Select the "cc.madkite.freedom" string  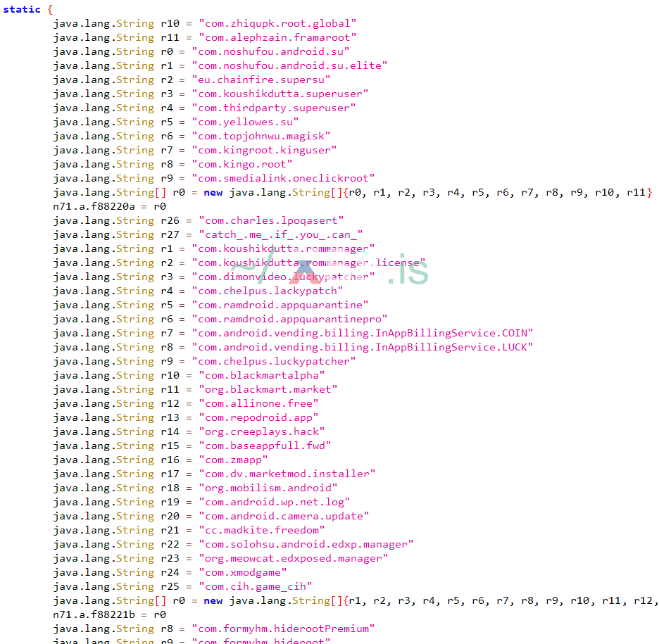tap(262, 530)
